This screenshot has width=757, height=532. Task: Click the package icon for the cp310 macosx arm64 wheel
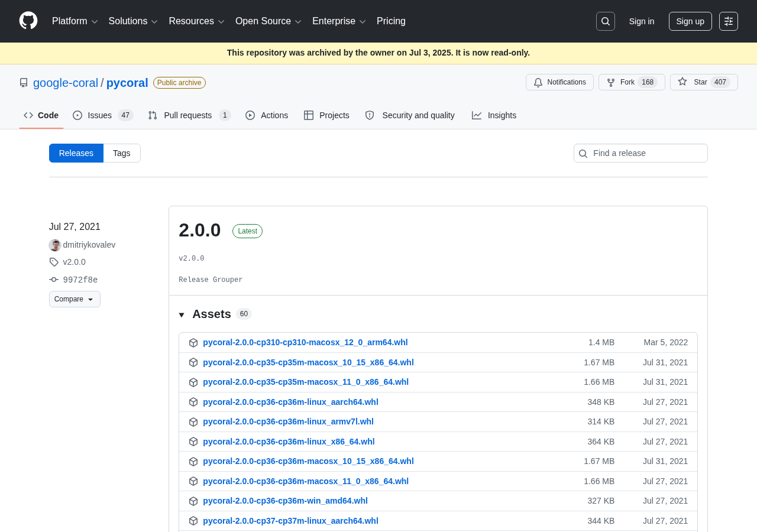(193, 343)
